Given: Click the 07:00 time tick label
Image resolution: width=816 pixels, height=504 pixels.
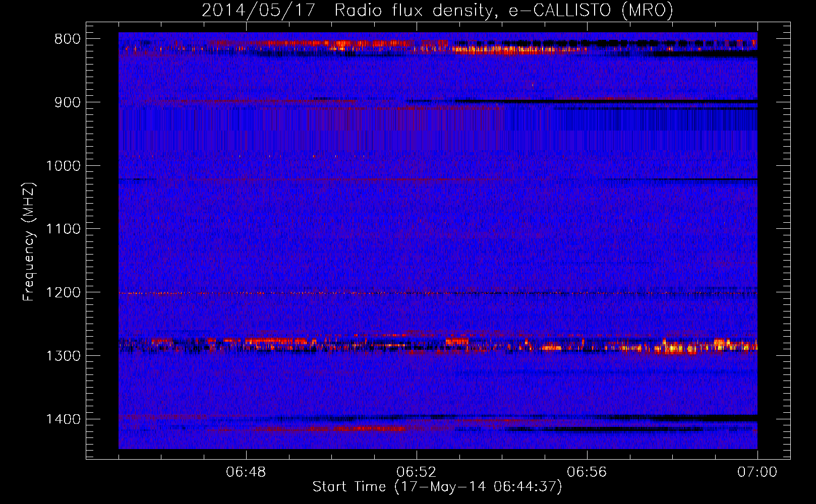Looking at the screenshot, I should [757, 472].
